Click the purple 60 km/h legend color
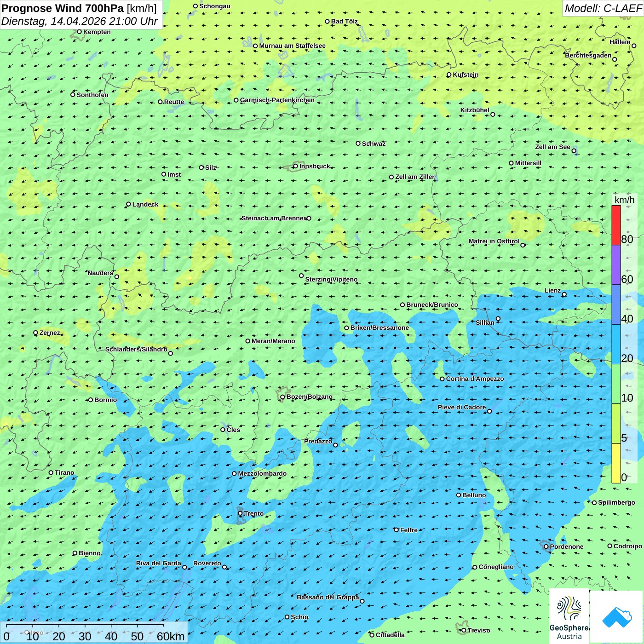 [x=616, y=265]
